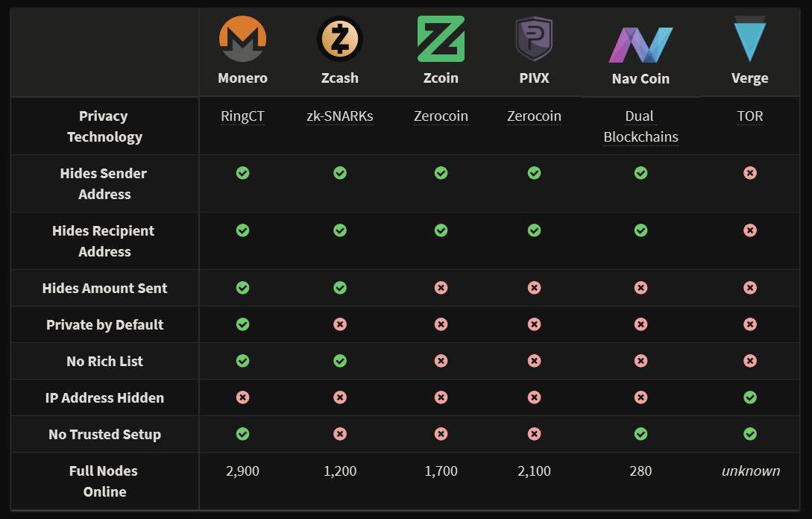The image size is (812, 519).
Task: Click Zcash's Private by Default cross icon
Action: pyautogui.click(x=340, y=325)
